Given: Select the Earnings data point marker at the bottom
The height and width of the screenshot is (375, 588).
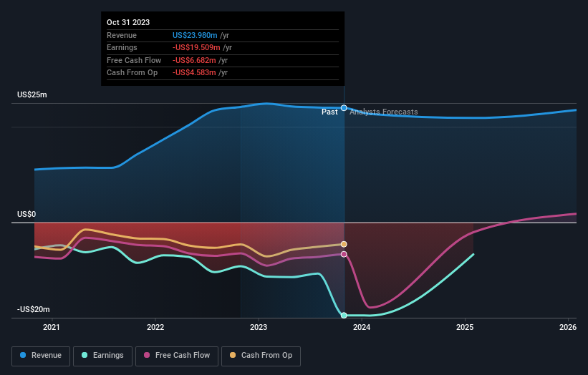Looking at the screenshot, I should [344, 316].
